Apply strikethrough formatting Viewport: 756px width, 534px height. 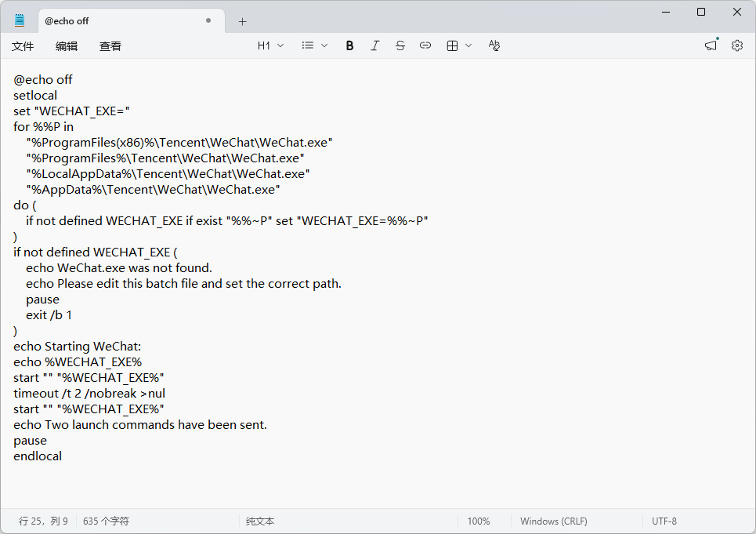[400, 45]
